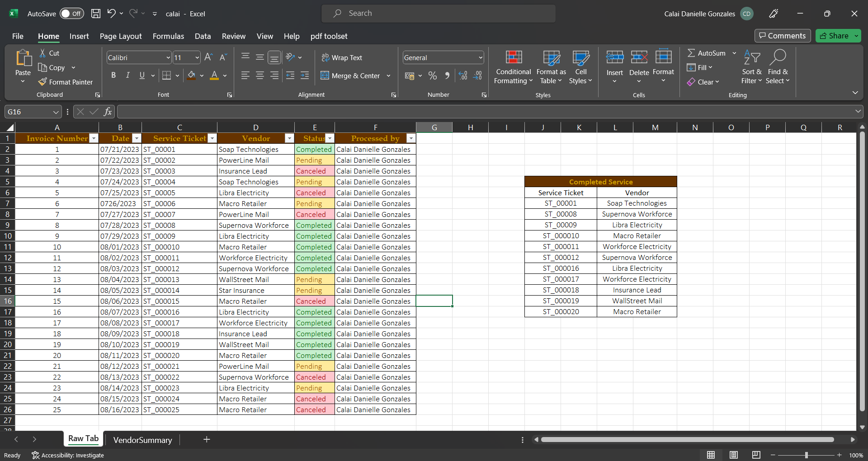The width and height of the screenshot is (868, 461).
Task: Click the Increase Indent icon
Action: [305, 75]
